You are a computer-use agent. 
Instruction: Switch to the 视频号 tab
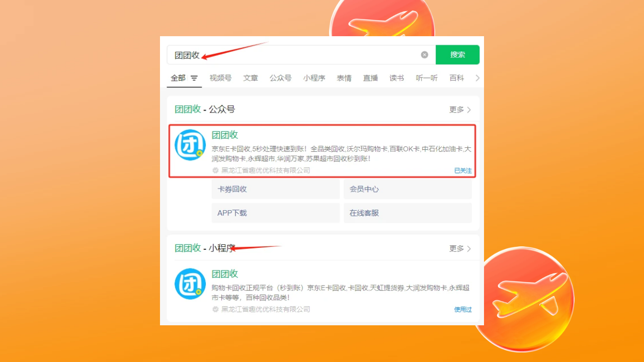220,78
